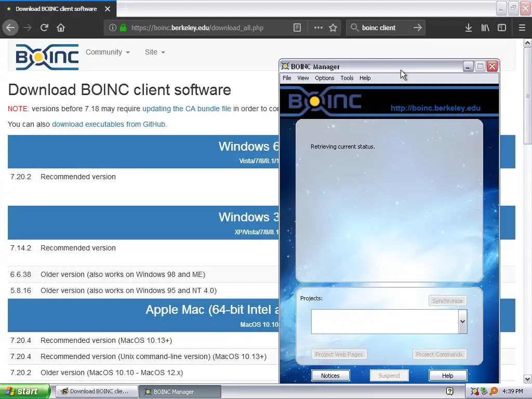Open Firefox library icon

[x=485, y=28]
